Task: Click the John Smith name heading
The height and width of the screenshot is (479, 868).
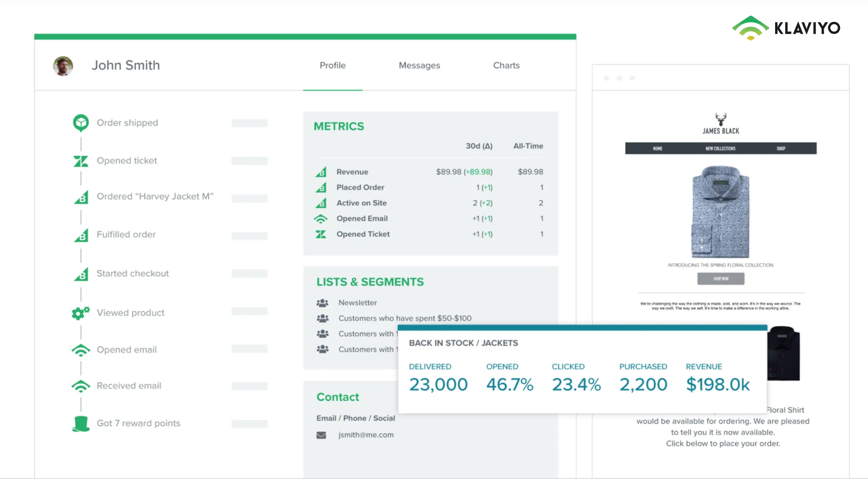Action: 125,66
